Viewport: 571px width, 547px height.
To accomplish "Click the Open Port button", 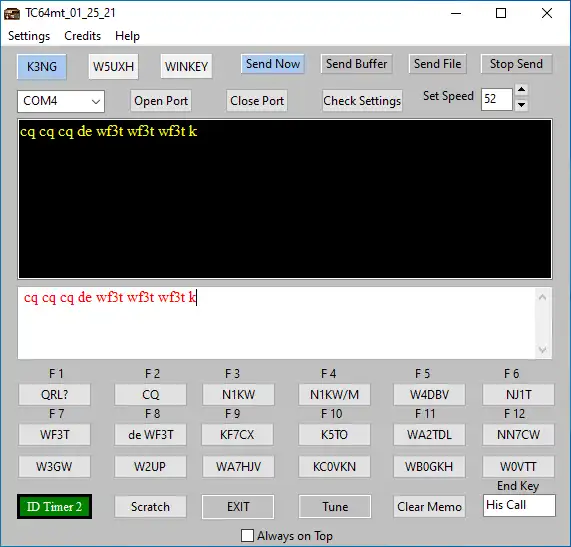I will (x=161, y=101).
